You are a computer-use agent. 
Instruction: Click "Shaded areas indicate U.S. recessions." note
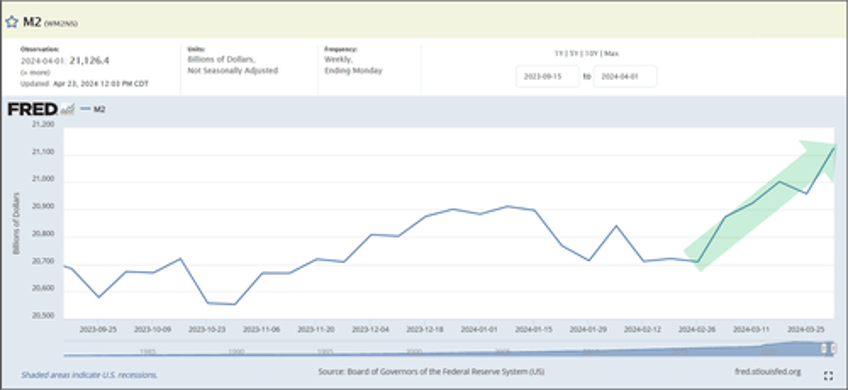coord(89,374)
